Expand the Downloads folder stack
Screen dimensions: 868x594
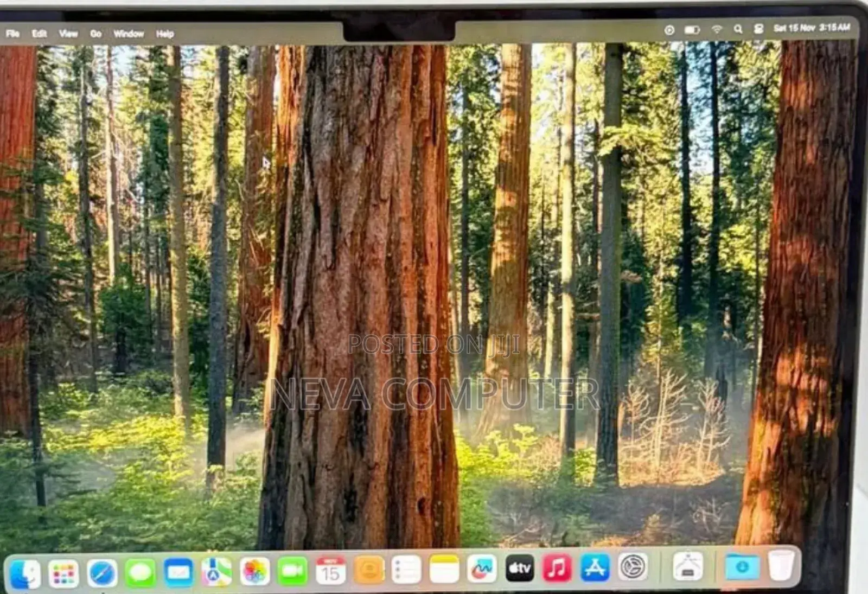(x=742, y=566)
